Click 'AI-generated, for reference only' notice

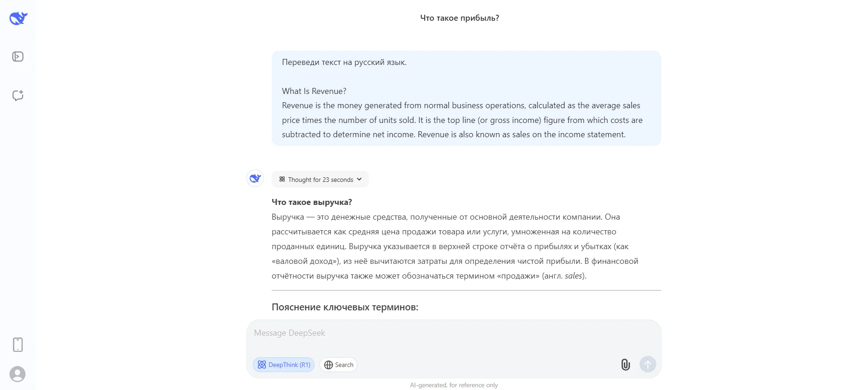point(454,385)
